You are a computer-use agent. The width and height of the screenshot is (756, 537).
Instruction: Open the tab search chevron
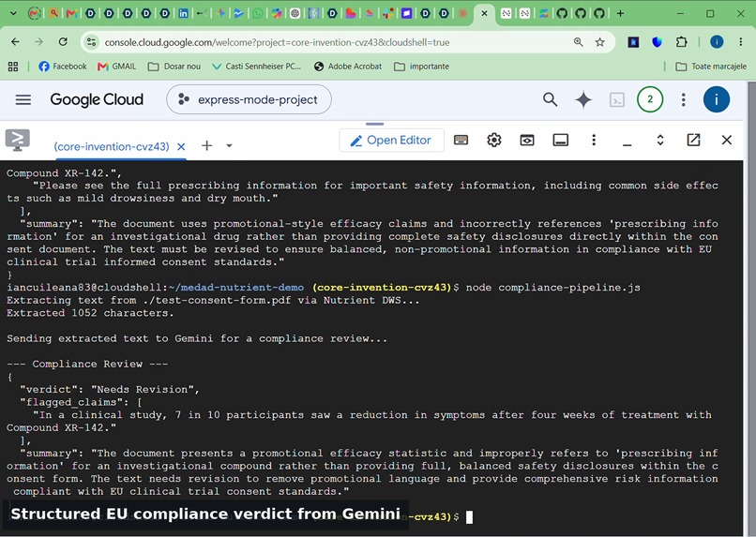13,13
